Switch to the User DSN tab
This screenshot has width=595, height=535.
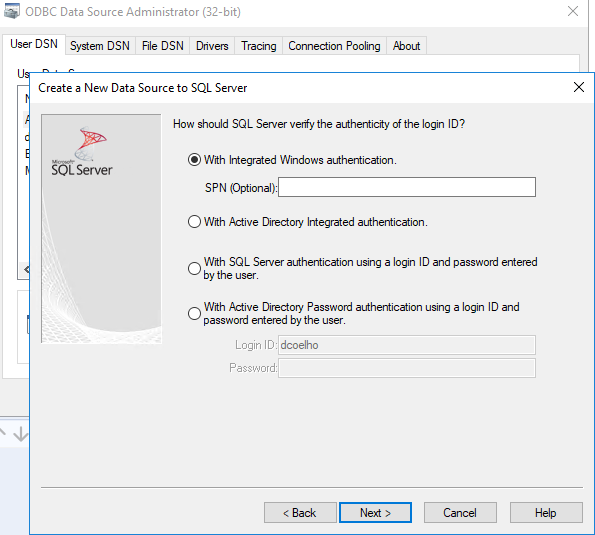point(34,44)
